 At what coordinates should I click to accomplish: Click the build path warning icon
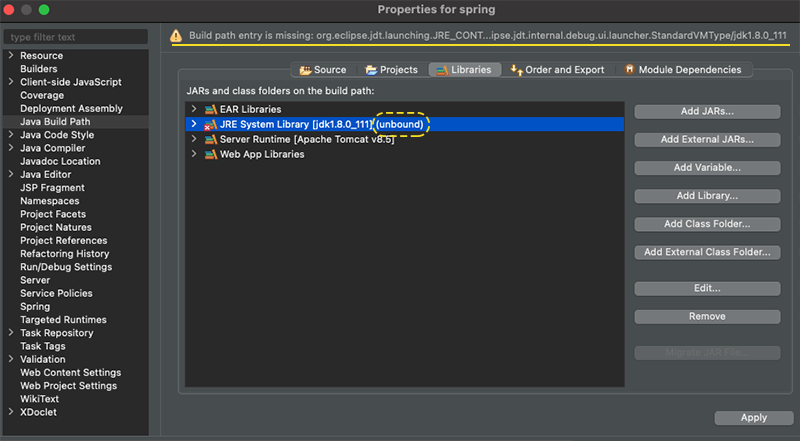(x=176, y=36)
